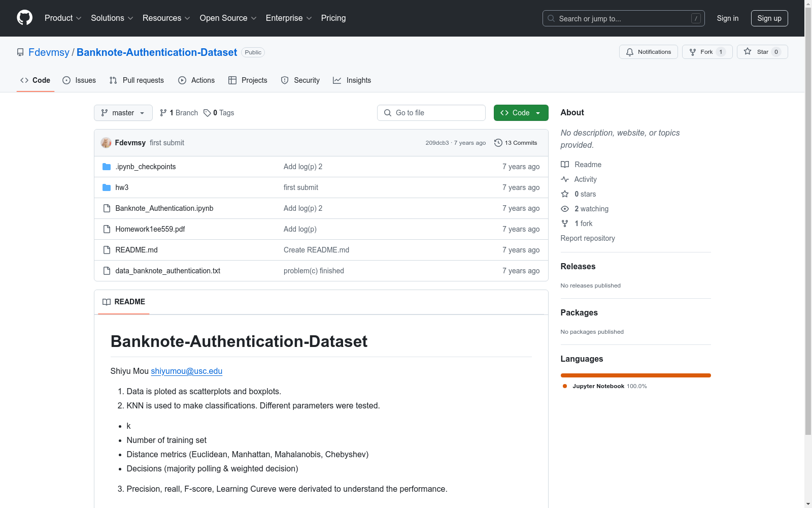The width and height of the screenshot is (812, 508).
Task: Open the Insights tab
Action: click(x=352, y=80)
